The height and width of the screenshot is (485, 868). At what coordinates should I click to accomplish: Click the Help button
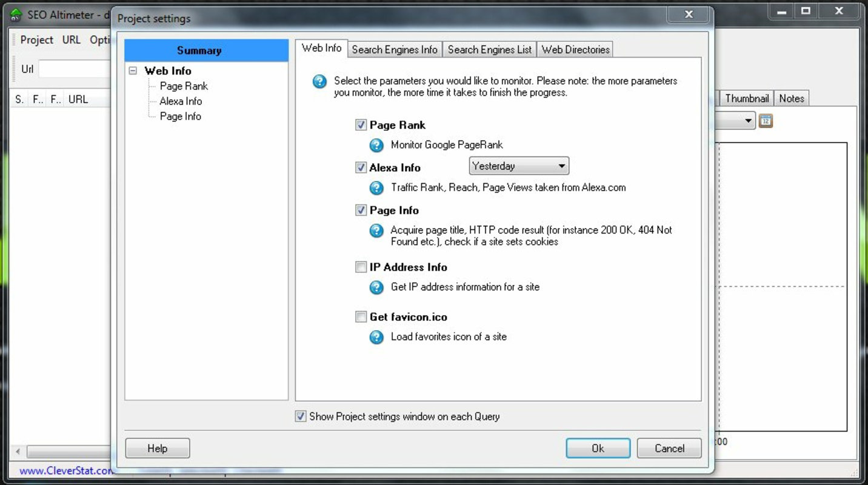click(x=158, y=449)
